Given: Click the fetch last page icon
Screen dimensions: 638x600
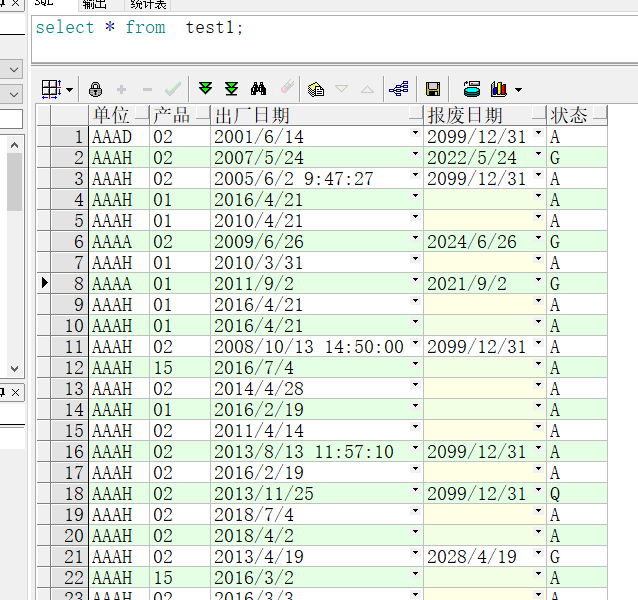Looking at the screenshot, I should tap(232, 89).
